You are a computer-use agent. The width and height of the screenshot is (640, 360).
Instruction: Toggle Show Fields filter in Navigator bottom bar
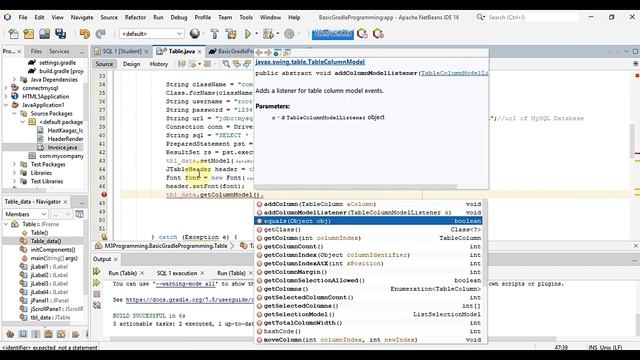[x=23, y=334]
